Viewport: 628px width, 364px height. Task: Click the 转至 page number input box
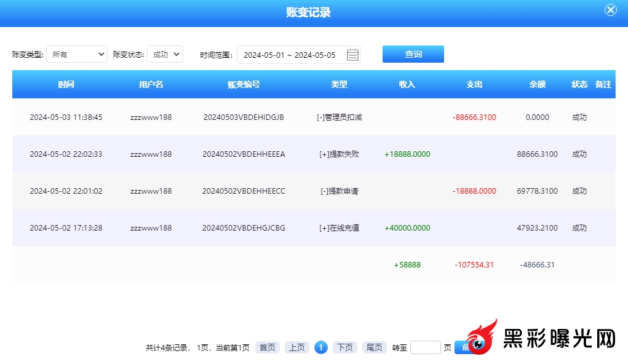(426, 347)
